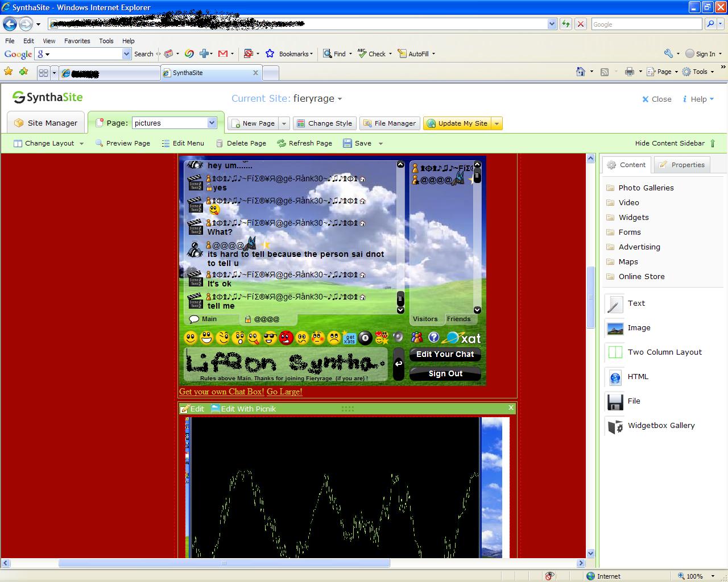The image size is (728, 582).
Task: Close the image widget with its X
Action: coord(511,408)
